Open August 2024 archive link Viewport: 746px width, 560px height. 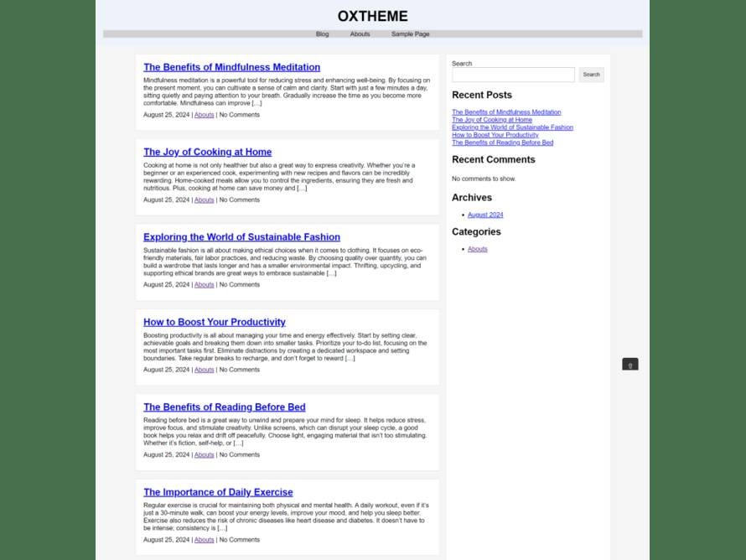click(485, 215)
